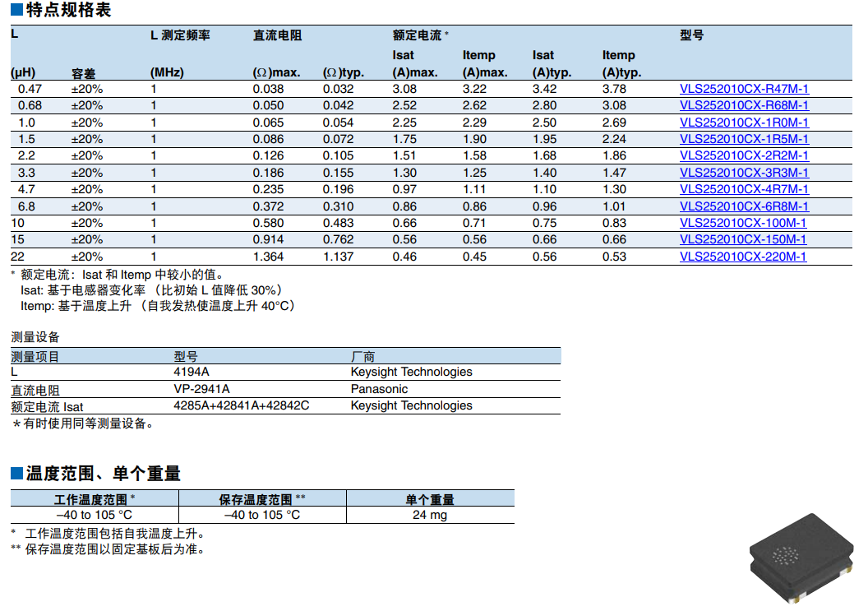Viewport: 868px width, 611px height.
Task: Open the VLS252010CX-6R8M-1 link
Action: tap(744, 206)
